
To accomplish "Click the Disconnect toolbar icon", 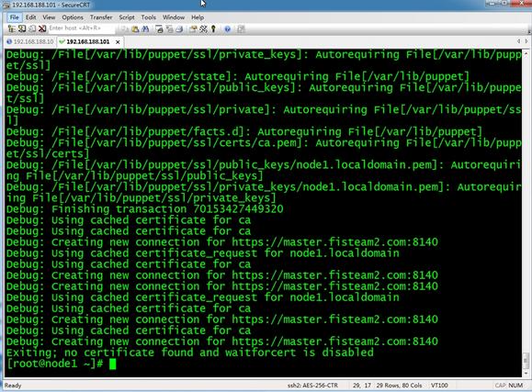I will pyautogui.click(x=42, y=28).
